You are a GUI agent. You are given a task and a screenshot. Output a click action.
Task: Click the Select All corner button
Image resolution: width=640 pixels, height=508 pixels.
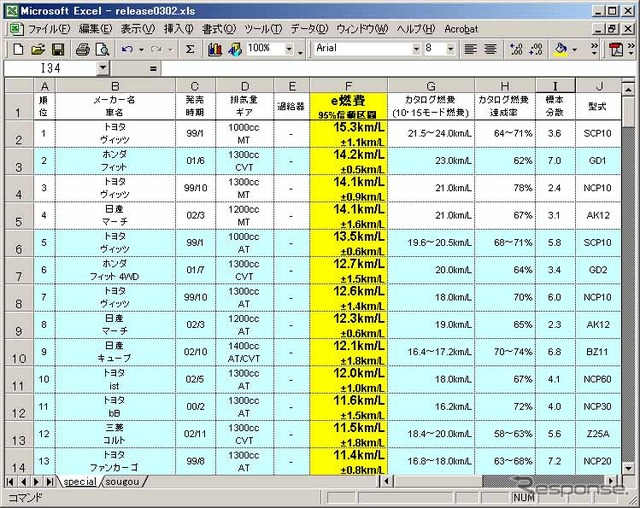click(19, 86)
